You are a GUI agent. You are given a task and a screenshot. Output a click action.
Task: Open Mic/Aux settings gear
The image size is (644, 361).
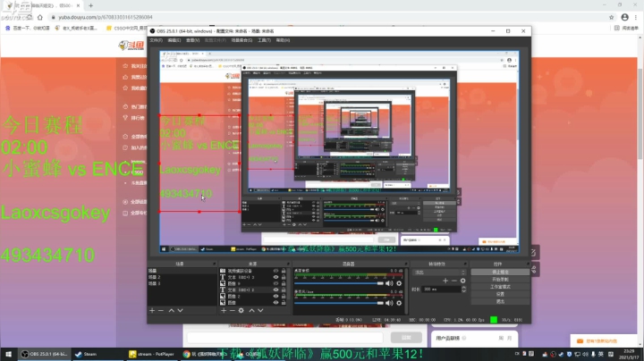[399, 303]
